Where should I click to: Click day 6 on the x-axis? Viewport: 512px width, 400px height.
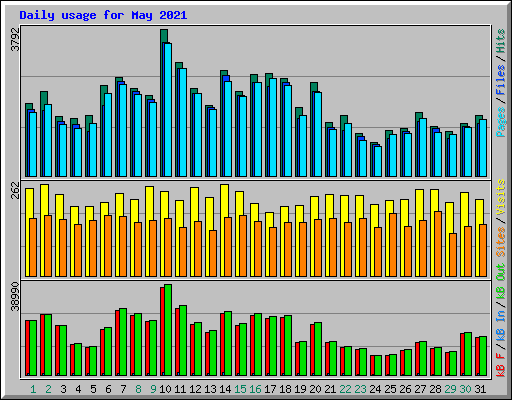point(108,389)
